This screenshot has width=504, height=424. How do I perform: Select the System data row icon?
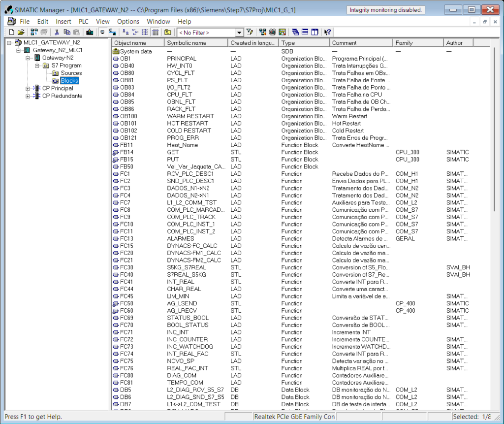[116, 52]
